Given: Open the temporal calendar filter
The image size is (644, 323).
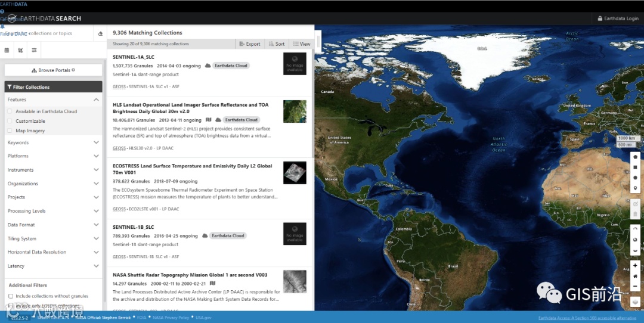Looking at the screenshot, I should [x=7, y=50].
